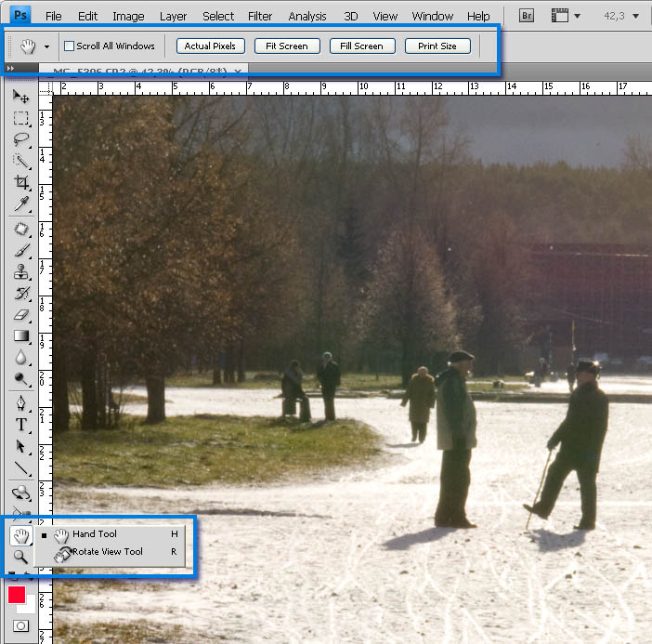652x644 pixels.
Task: Click the Fit Screen button
Action: [x=286, y=46]
